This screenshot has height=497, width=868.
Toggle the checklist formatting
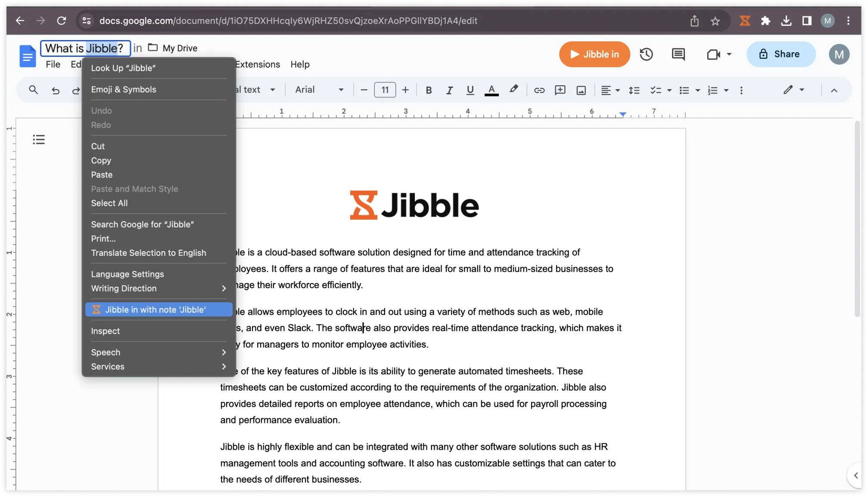pyautogui.click(x=656, y=90)
